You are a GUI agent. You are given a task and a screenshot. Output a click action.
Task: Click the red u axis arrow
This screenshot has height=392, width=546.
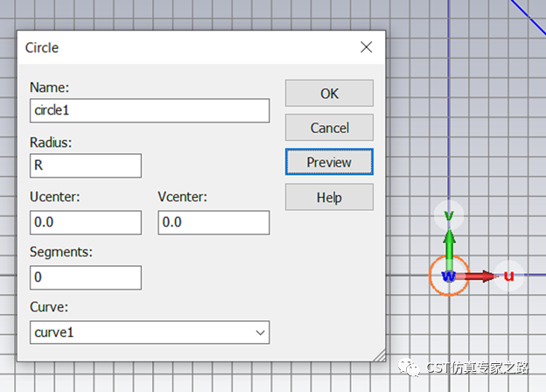click(479, 276)
